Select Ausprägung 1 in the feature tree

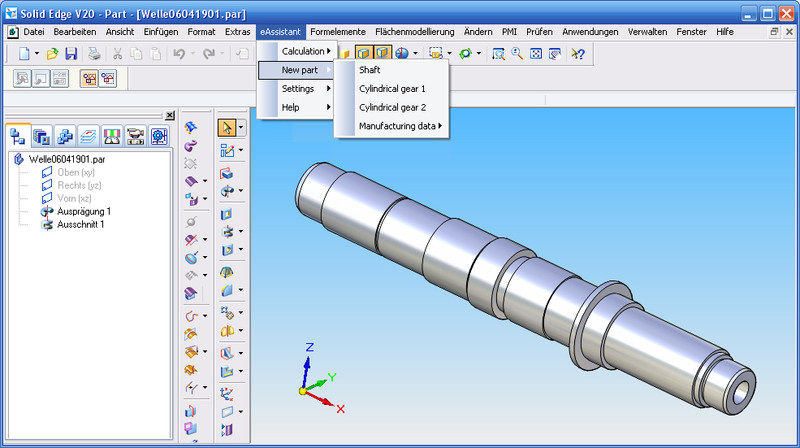coord(84,212)
